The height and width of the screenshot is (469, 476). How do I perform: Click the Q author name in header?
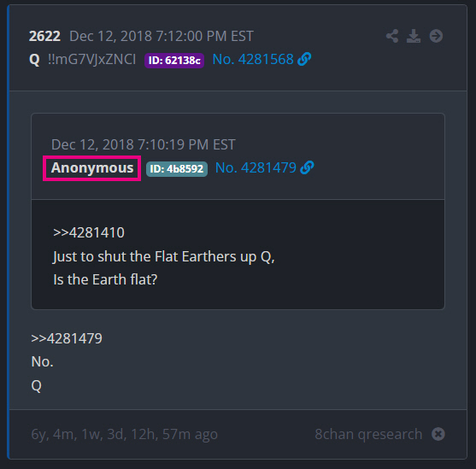click(x=34, y=60)
